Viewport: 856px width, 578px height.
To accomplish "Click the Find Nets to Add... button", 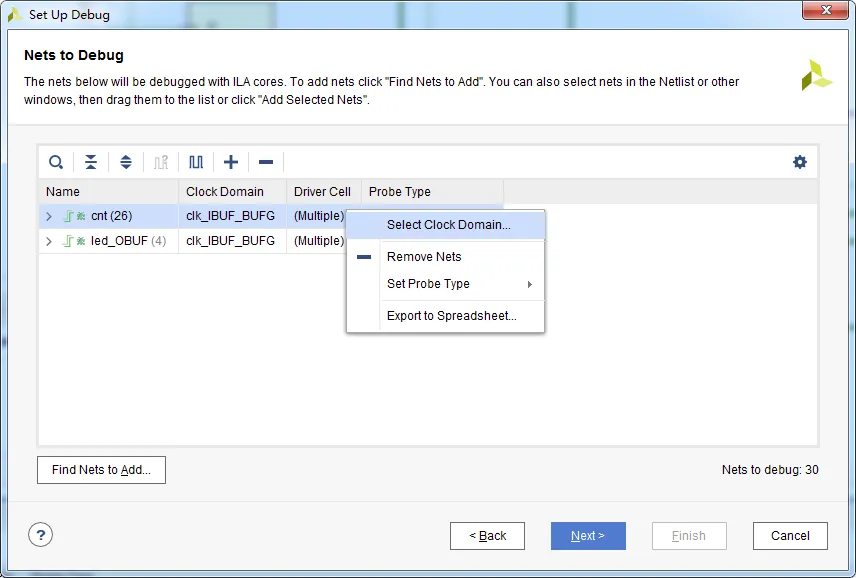I will pyautogui.click(x=102, y=470).
